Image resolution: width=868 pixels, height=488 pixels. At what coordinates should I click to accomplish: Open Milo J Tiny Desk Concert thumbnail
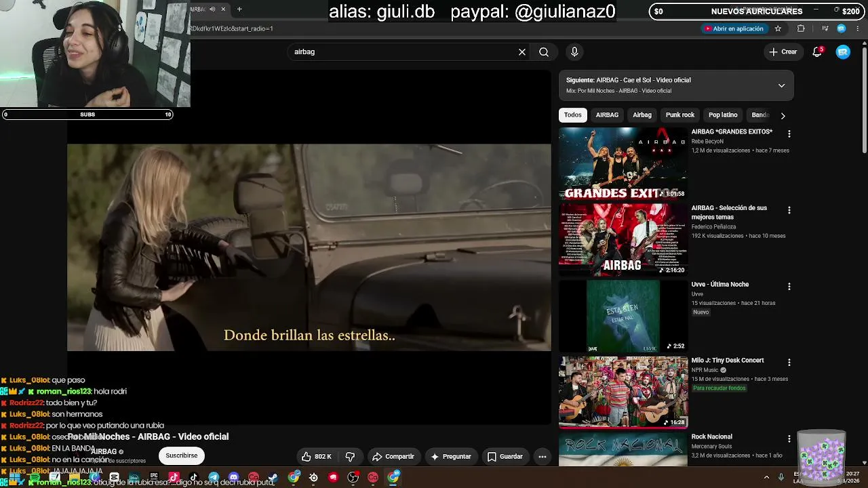(623, 392)
